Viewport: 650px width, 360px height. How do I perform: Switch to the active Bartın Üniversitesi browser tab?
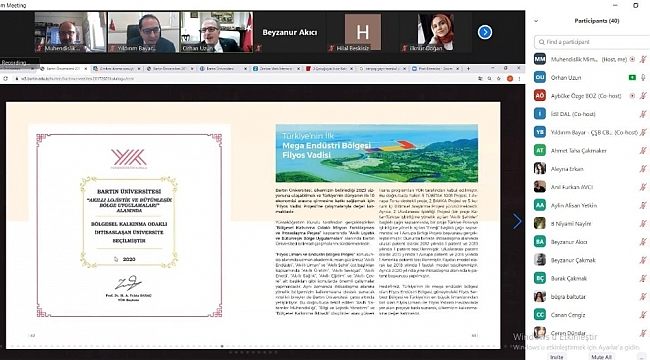click(63, 68)
